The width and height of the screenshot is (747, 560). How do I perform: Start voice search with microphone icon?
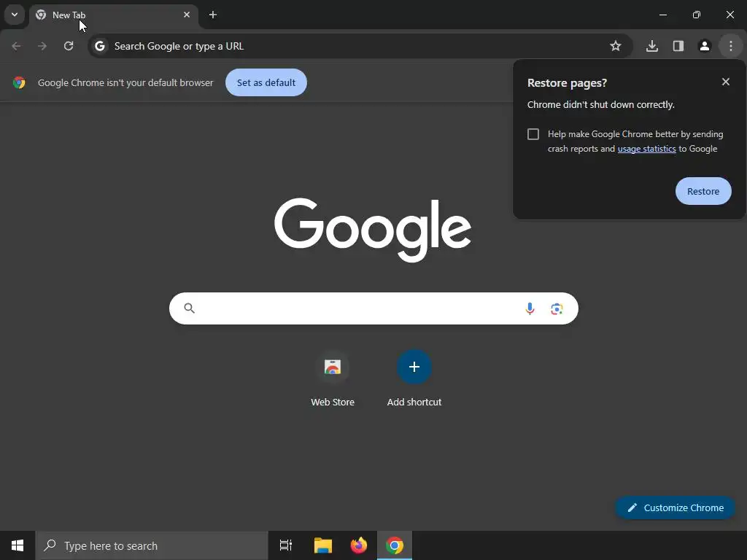click(x=530, y=308)
